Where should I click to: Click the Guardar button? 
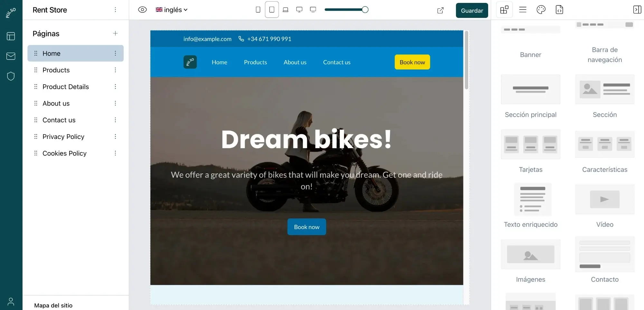pyautogui.click(x=472, y=10)
